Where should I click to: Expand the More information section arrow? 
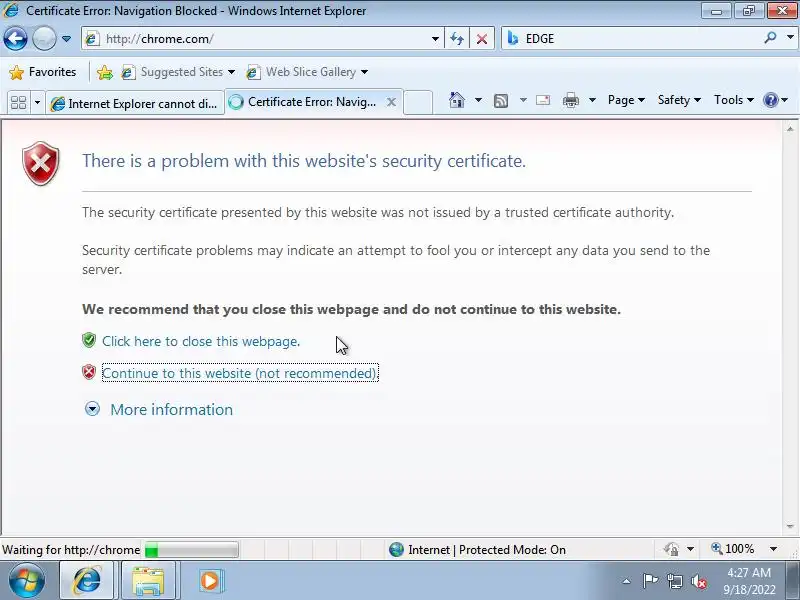click(x=92, y=409)
